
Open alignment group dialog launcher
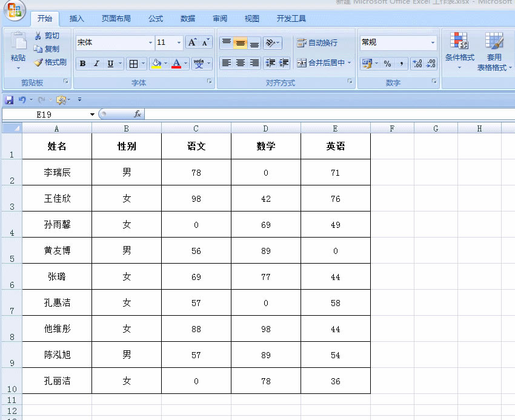tap(350, 81)
